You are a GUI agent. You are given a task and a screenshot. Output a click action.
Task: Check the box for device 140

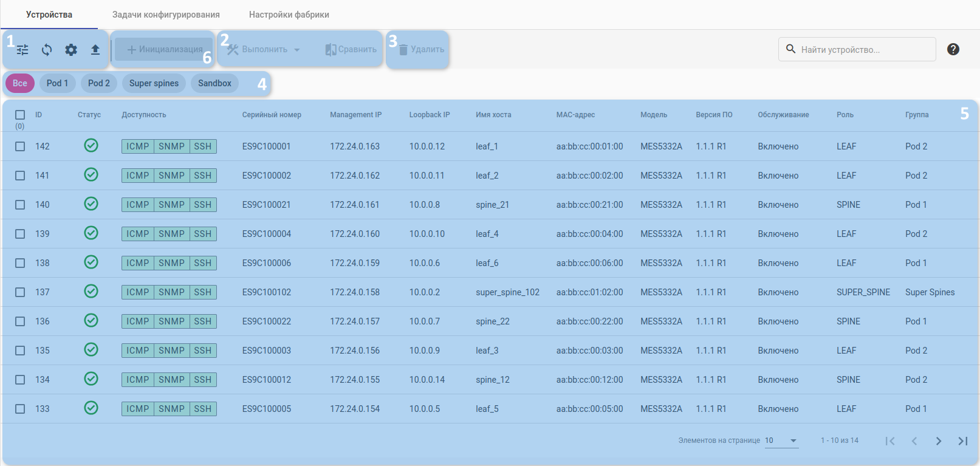coord(20,205)
